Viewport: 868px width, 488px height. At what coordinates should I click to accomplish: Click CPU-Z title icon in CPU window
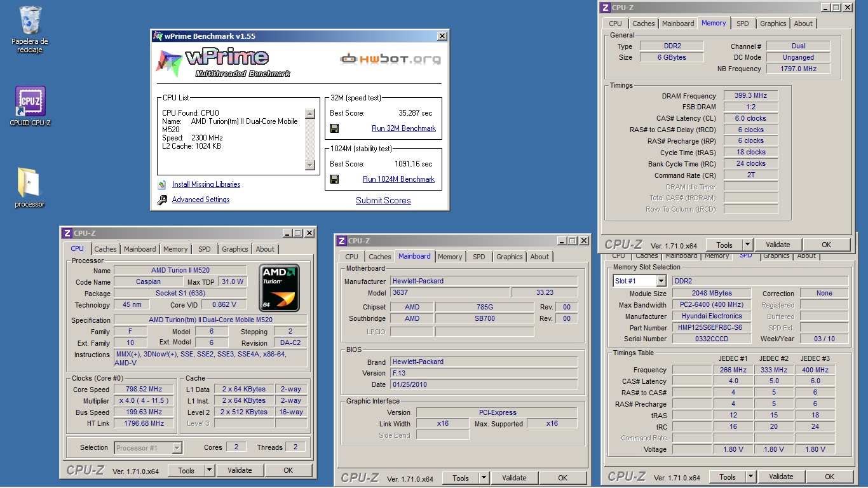[x=67, y=233]
